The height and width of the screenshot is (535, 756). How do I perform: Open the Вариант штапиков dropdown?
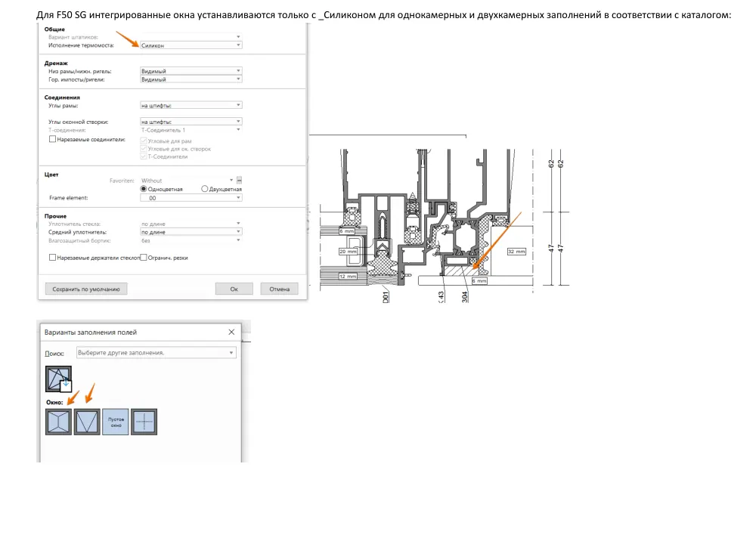click(191, 36)
